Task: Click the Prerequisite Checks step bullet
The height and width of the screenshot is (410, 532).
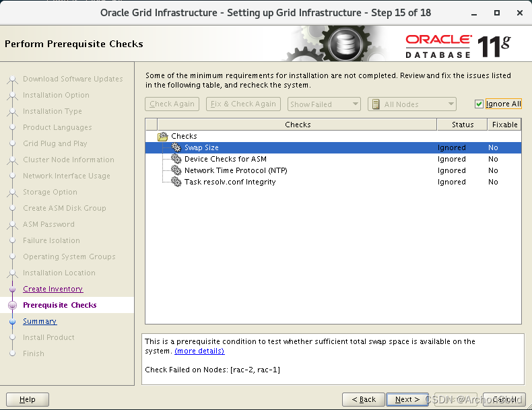Action: click(13, 305)
